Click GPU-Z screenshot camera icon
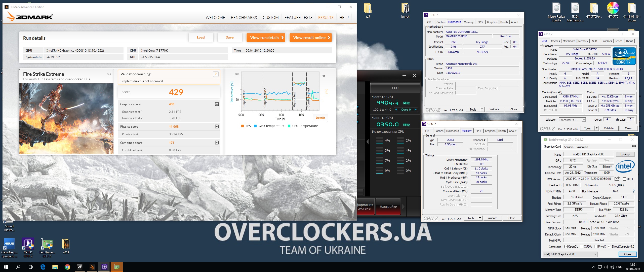Screen dimensions: 644x272 [634, 146]
